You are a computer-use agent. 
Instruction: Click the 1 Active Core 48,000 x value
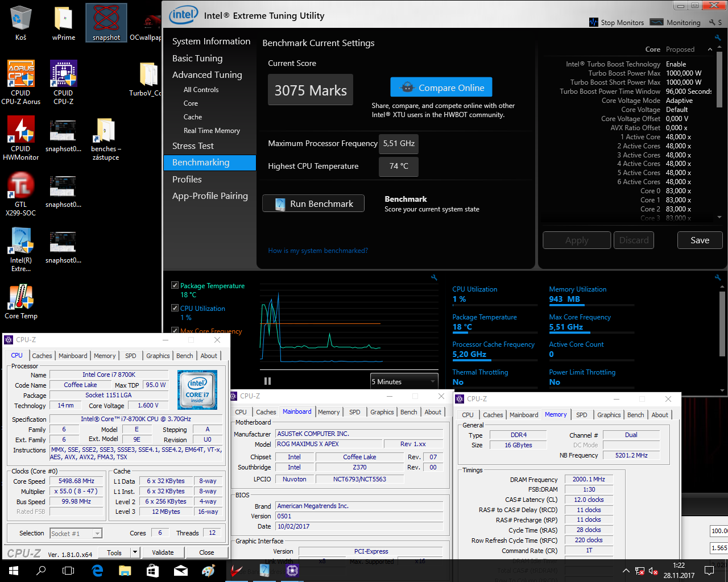(x=679, y=137)
